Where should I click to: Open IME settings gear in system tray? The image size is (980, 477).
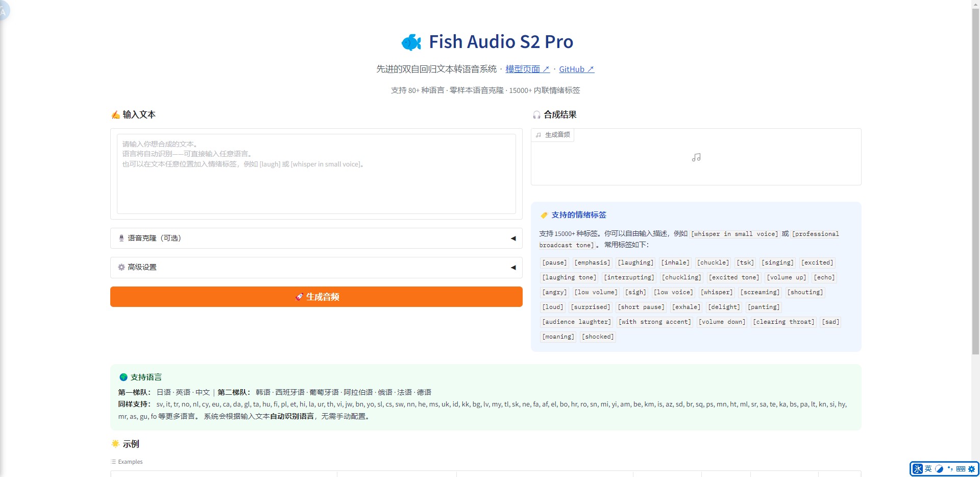tap(971, 469)
